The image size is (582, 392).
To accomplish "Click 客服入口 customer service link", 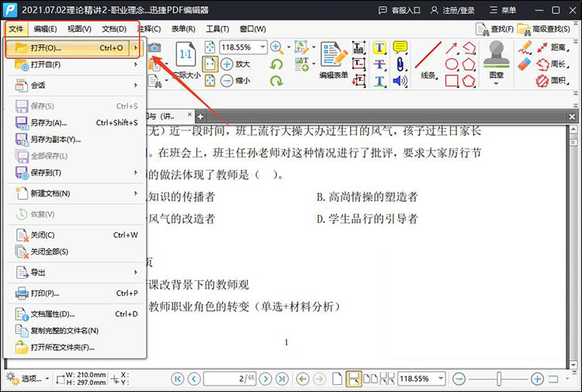I will [399, 10].
